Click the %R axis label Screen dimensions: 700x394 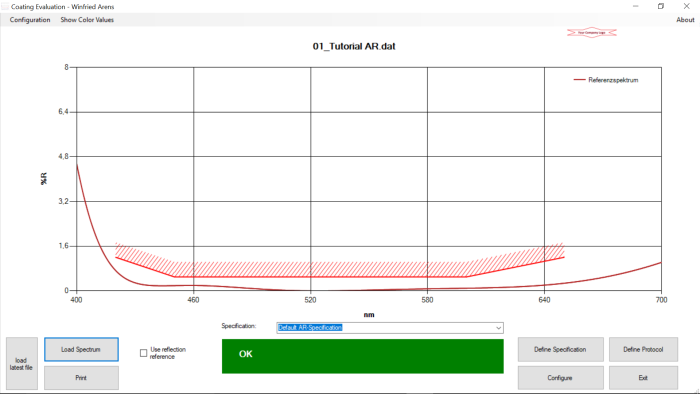click(44, 179)
